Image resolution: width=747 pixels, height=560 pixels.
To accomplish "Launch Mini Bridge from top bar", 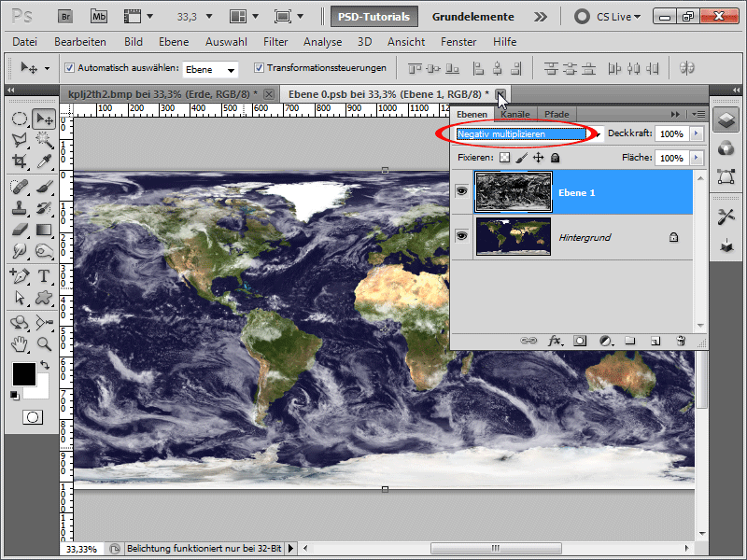I will pyautogui.click(x=99, y=17).
